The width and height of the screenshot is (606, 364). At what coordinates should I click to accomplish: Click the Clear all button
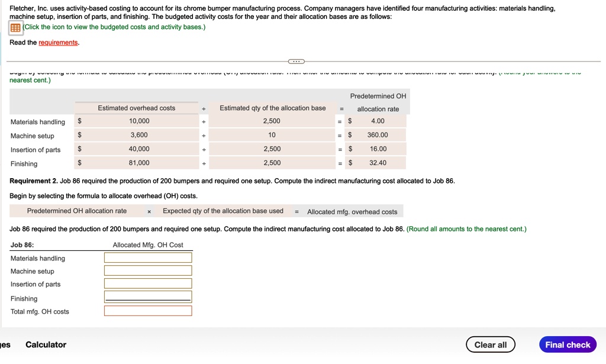click(x=491, y=344)
